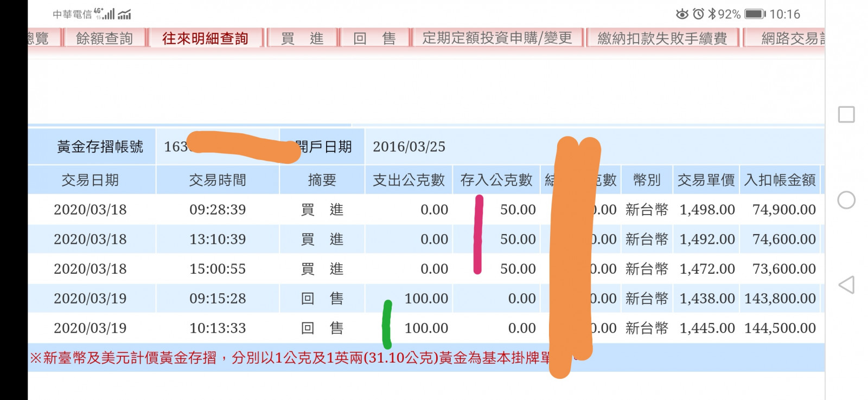Screen dimensions: 868x400
Task: Click 回售 summary in the 10:13:33 row
Action: [322, 328]
